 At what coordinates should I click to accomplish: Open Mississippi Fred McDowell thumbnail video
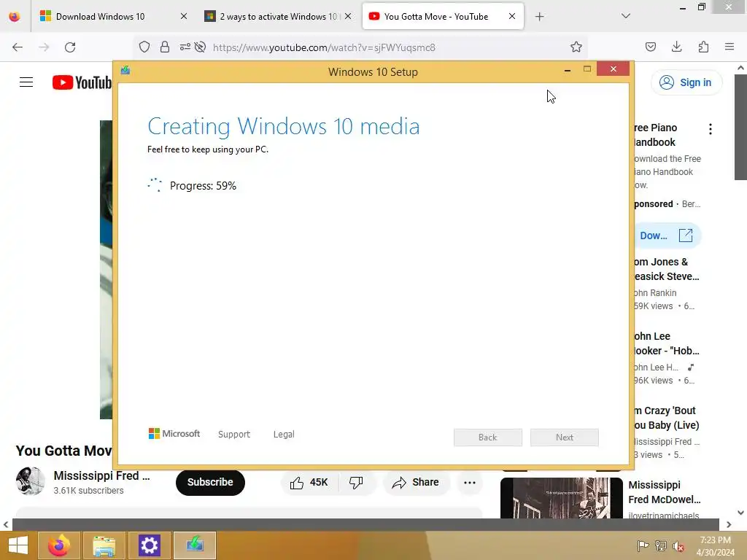(562, 498)
